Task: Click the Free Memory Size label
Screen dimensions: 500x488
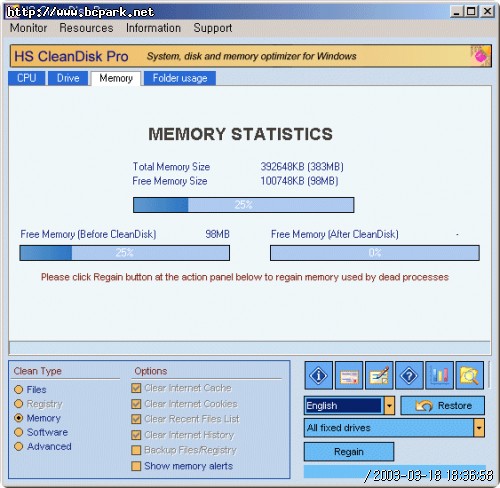Action: (x=170, y=181)
